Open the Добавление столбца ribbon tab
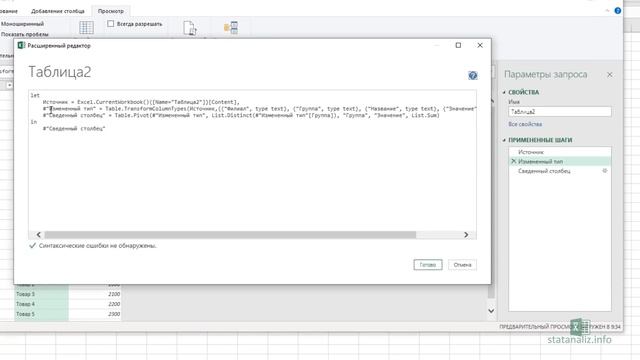The height and width of the screenshot is (360, 640). (x=58, y=11)
